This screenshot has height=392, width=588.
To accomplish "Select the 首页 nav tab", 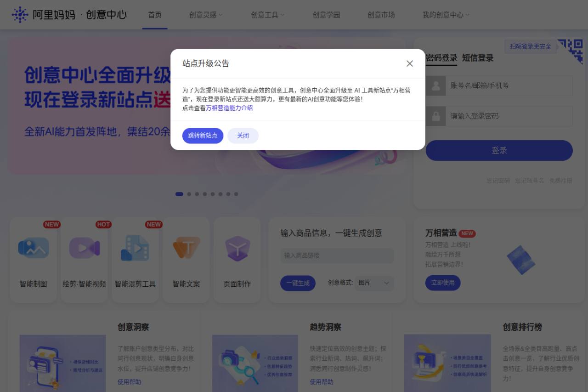I will pos(155,15).
